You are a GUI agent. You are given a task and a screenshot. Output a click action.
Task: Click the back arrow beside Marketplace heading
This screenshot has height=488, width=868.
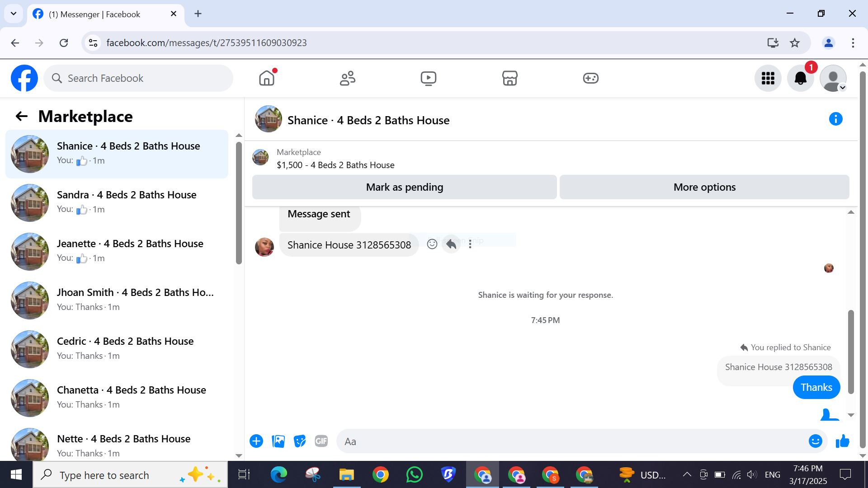point(21,117)
